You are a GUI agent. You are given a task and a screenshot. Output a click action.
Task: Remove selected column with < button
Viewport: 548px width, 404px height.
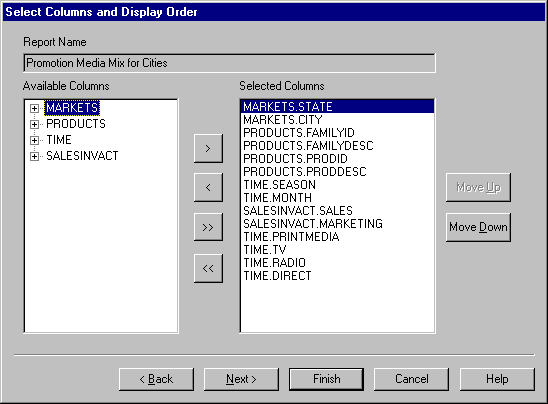click(x=208, y=187)
